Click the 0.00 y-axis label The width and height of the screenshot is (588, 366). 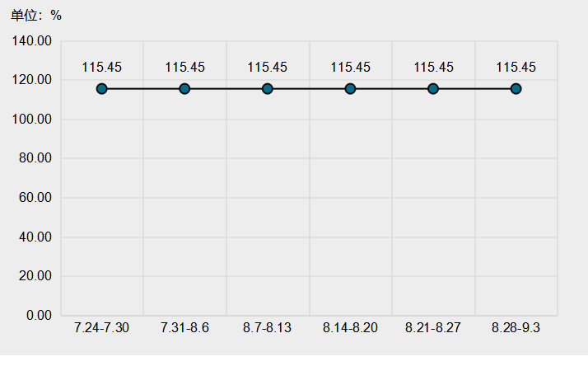point(39,316)
